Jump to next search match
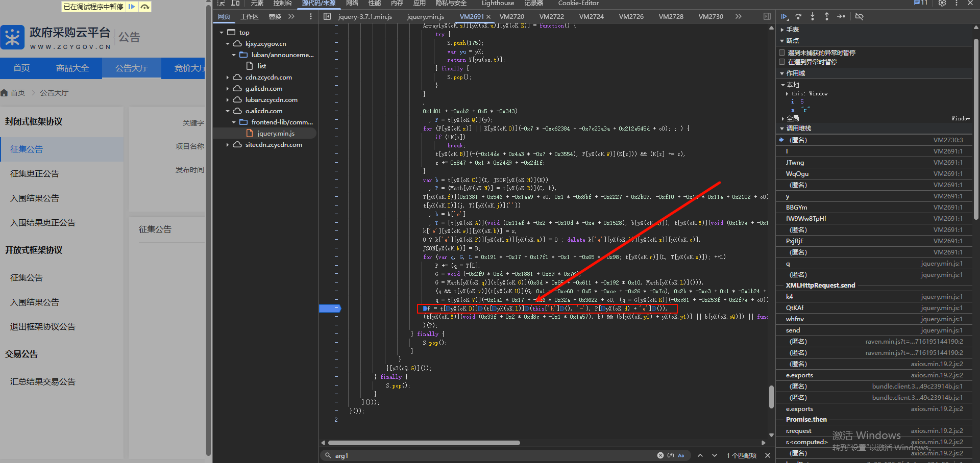 click(715, 455)
